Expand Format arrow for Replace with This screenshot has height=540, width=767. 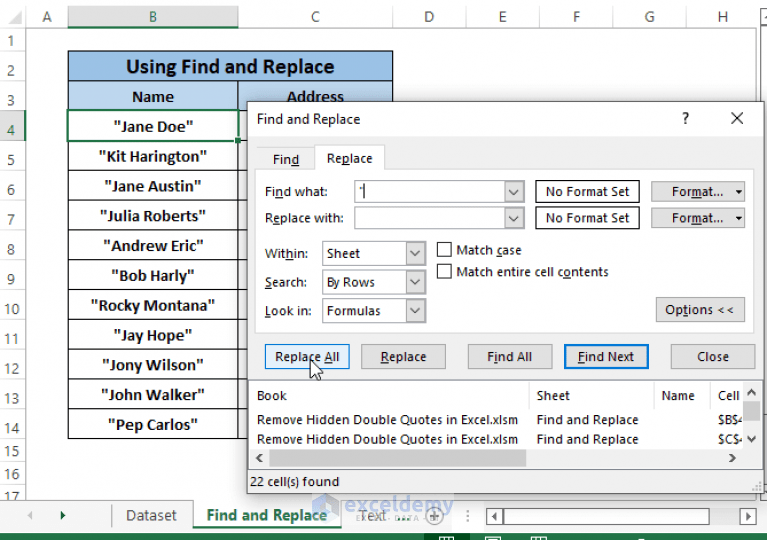pyautogui.click(x=739, y=218)
